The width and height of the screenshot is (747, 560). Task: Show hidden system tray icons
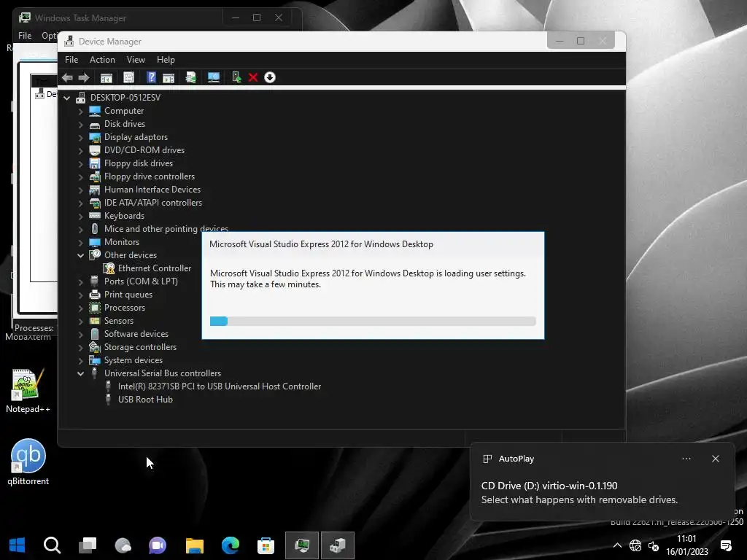pos(617,545)
